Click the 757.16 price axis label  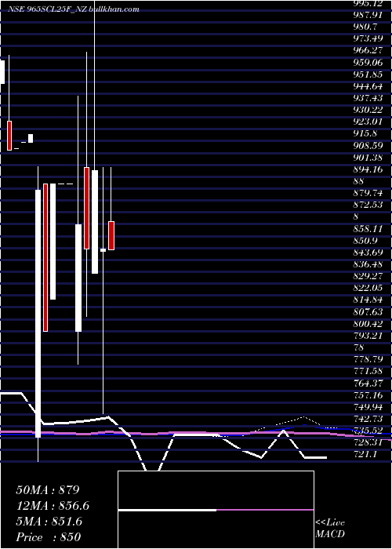click(368, 395)
